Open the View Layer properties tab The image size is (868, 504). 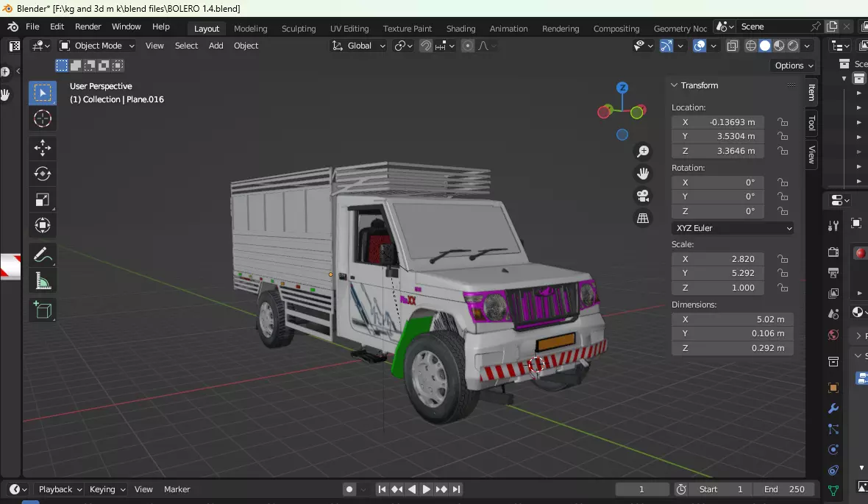(x=833, y=293)
